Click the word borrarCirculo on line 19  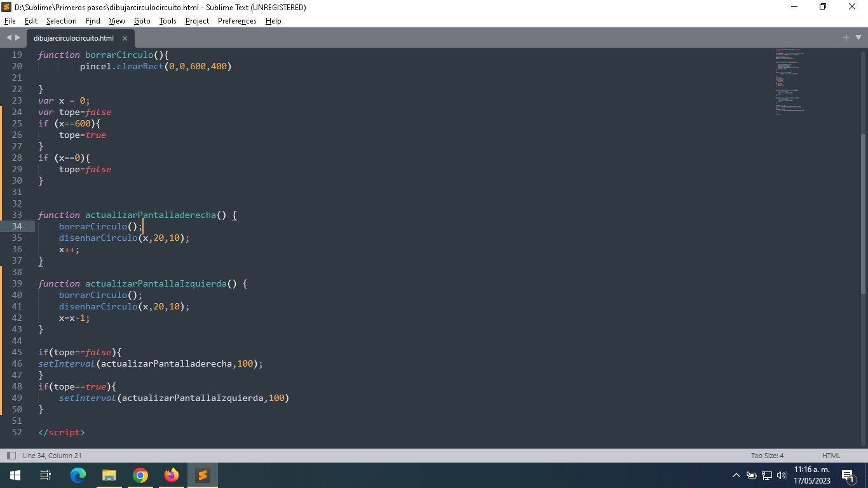point(119,55)
